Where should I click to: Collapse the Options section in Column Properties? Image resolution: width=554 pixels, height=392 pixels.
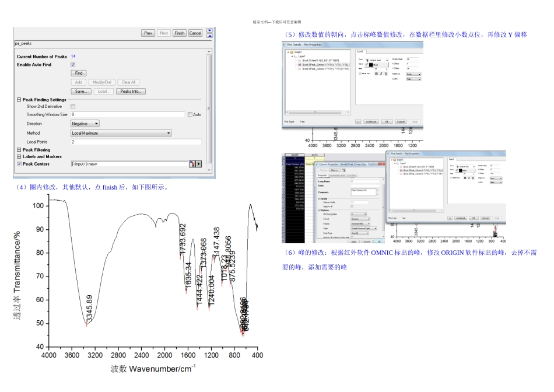point(320,211)
